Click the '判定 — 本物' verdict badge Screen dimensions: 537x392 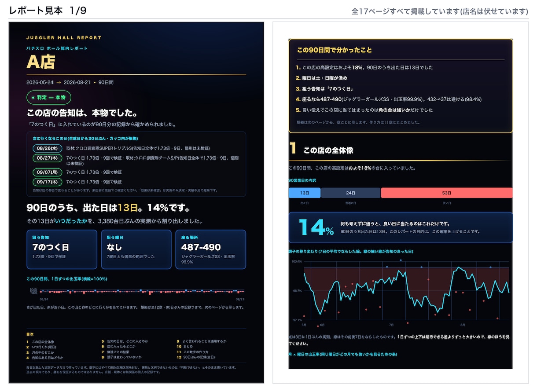49,97
